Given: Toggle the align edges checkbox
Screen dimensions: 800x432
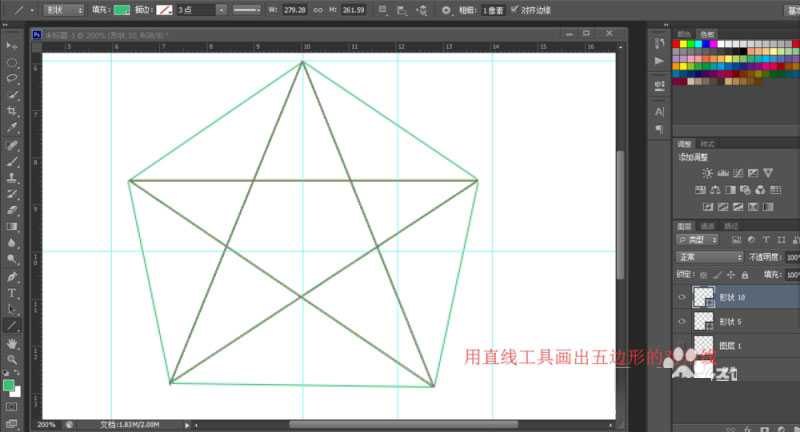Looking at the screenshot, I should tap(514, 10).
